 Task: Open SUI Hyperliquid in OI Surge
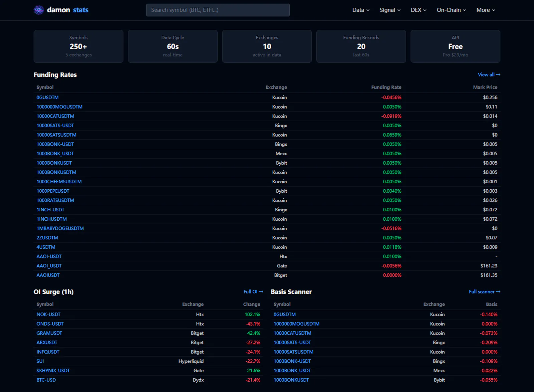pos(40,361)
